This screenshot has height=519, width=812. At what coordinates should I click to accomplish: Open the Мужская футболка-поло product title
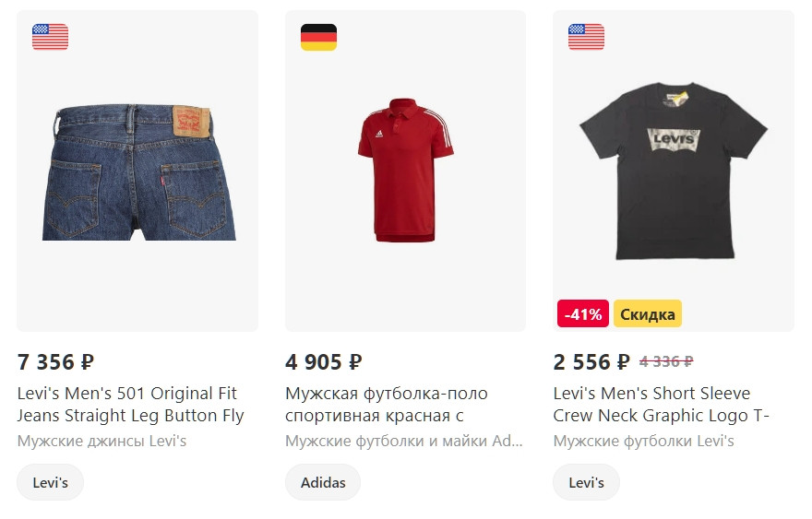pos(387,405)
